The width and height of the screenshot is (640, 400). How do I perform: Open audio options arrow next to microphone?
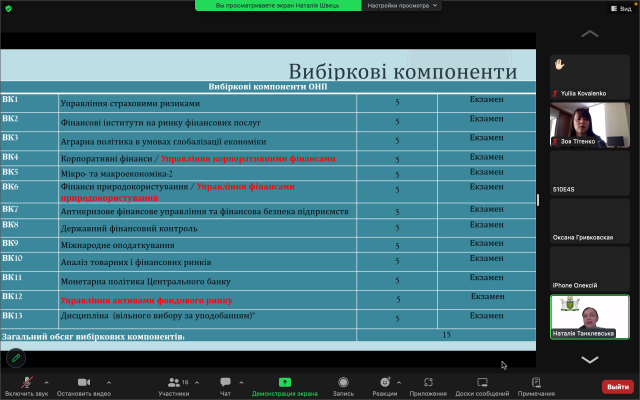coord(46,382)
